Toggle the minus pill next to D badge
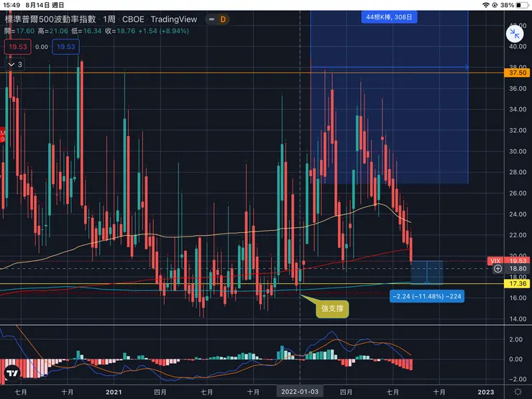The height and width of the screenshot is (399, 532). coord(211,19)
